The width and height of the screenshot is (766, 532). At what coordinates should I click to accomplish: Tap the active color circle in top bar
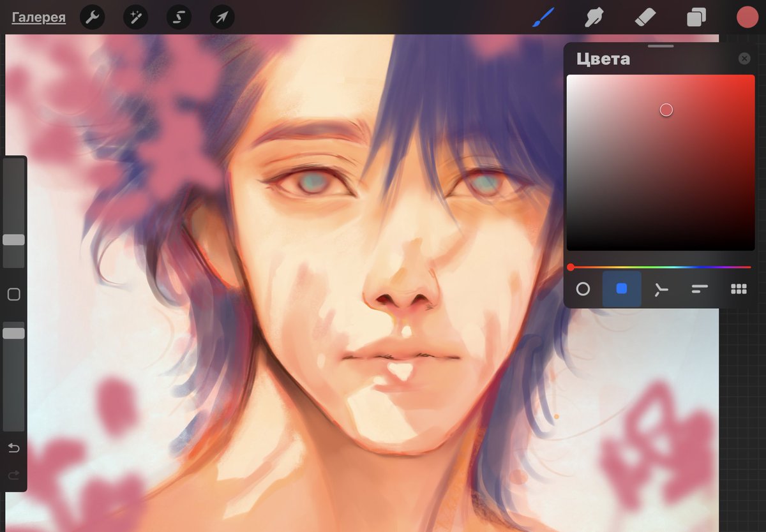pyautogui.click(x=747, y=17)
